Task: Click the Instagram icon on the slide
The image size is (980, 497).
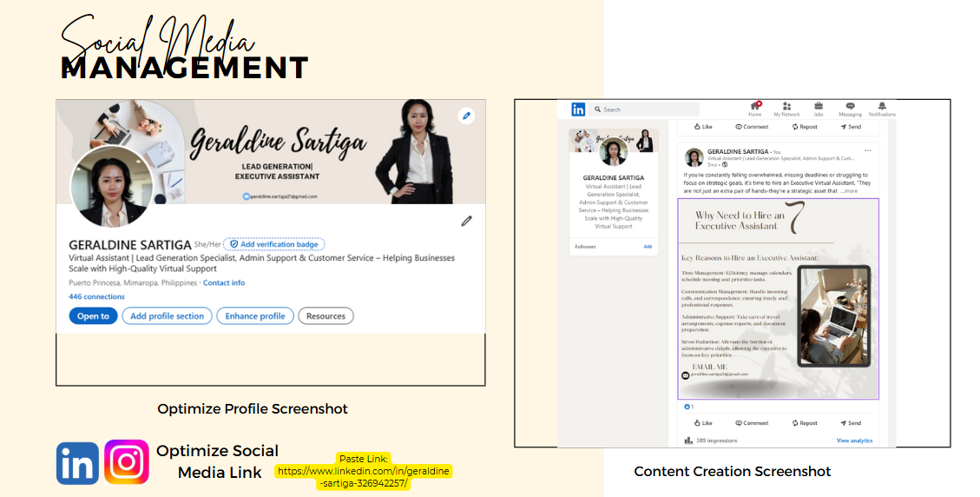Action: point(127,462)
